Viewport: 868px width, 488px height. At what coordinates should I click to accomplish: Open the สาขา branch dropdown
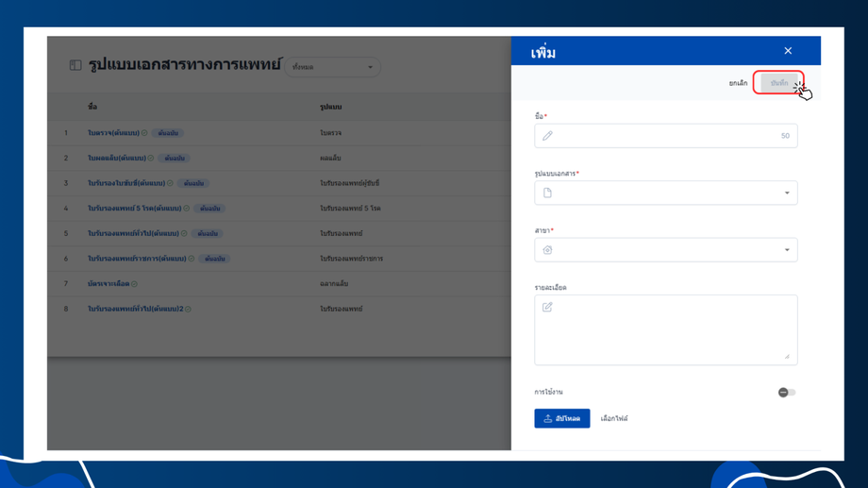point(665,250)
